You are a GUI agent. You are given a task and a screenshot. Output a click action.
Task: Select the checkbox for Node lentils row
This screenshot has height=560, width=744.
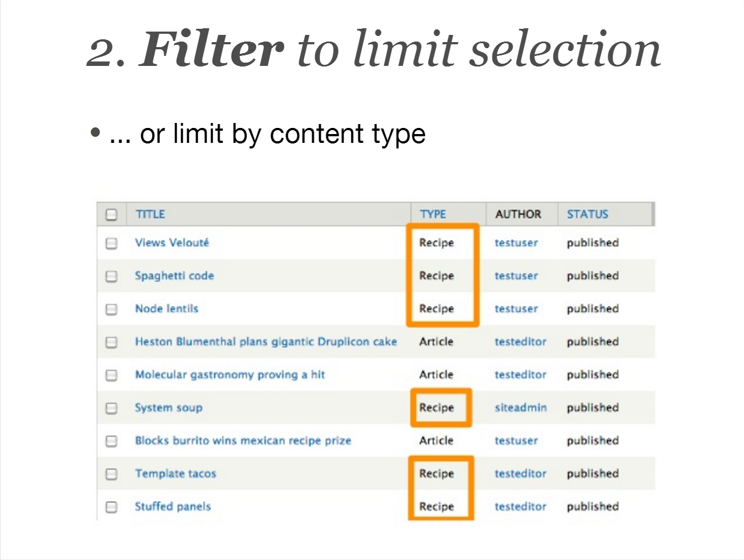(x=111, y=309)
